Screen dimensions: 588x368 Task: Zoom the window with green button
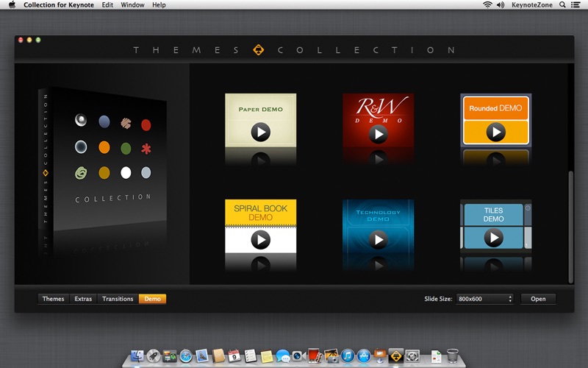coord(38,40)
